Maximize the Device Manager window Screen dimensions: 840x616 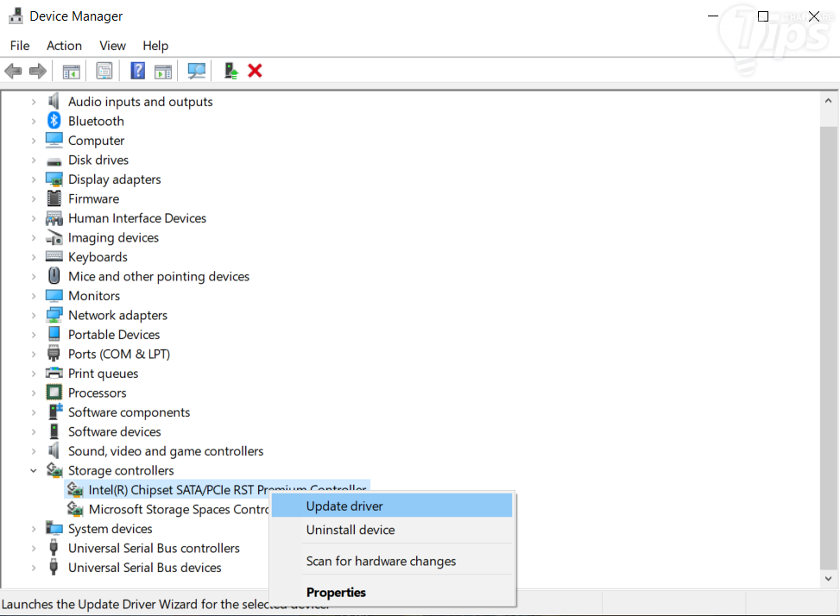(x=763, y=16)
